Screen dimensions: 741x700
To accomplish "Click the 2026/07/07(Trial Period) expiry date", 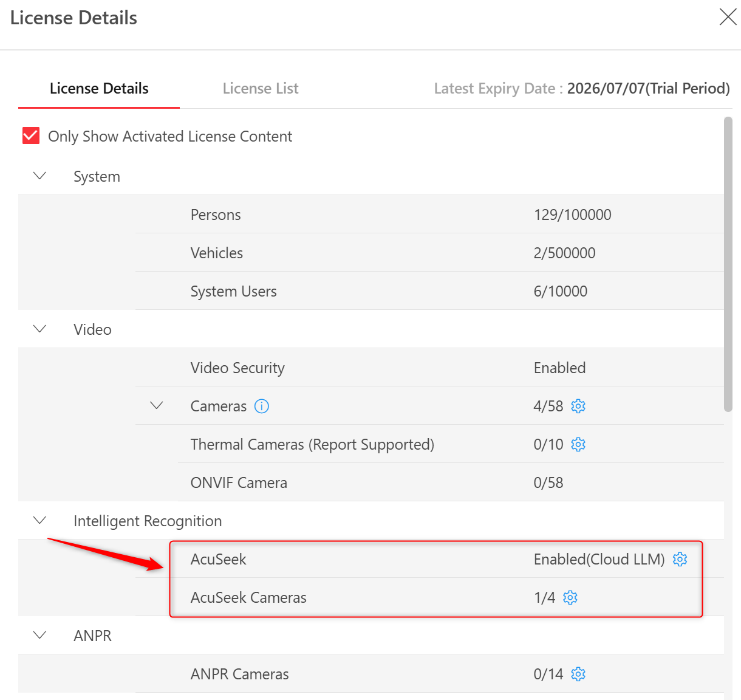I will (649, 89).
